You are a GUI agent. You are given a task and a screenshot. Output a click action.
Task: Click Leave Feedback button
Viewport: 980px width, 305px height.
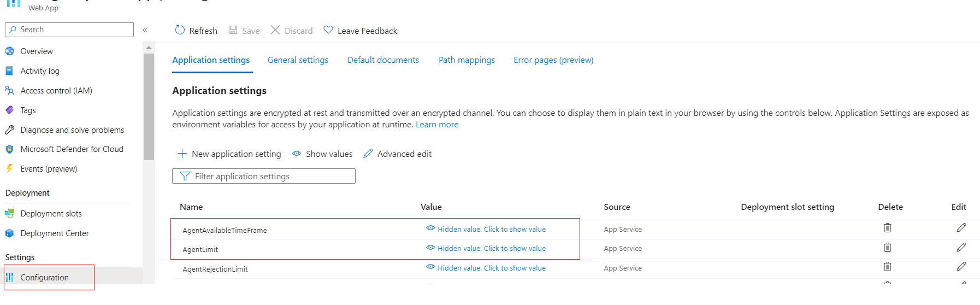coord(361,31)
